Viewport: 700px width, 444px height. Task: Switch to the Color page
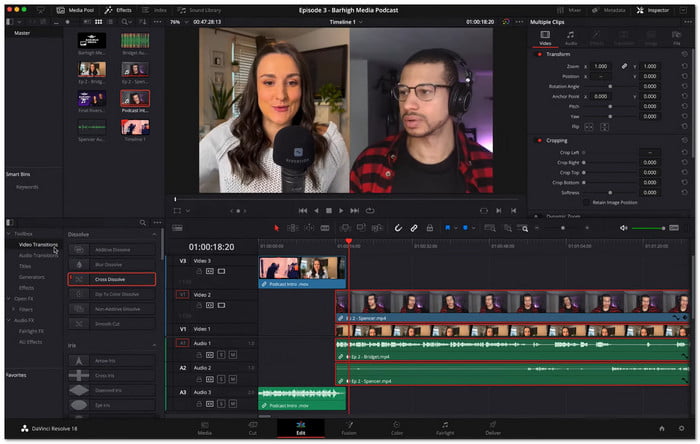click(397, 428)
